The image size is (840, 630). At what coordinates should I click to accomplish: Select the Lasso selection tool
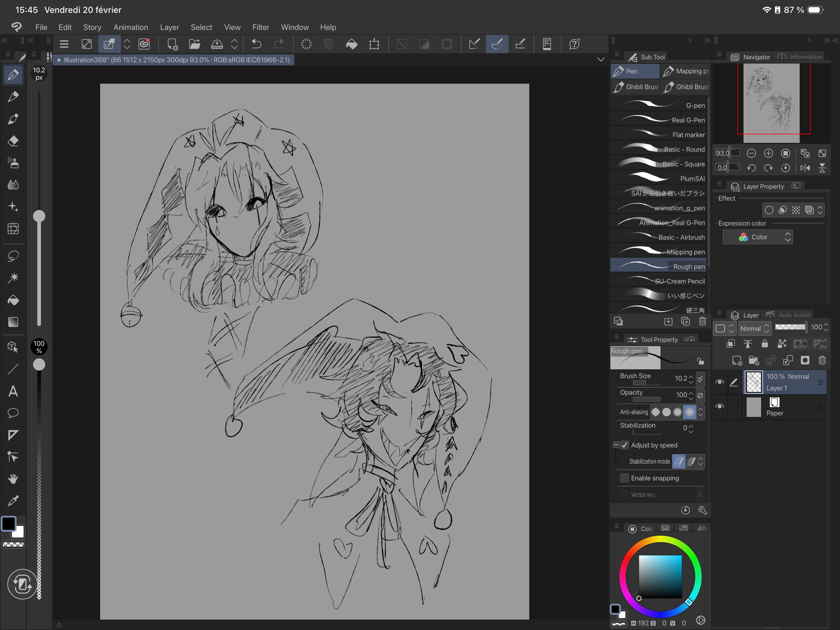pyautogui.click(x=13, y=256)
